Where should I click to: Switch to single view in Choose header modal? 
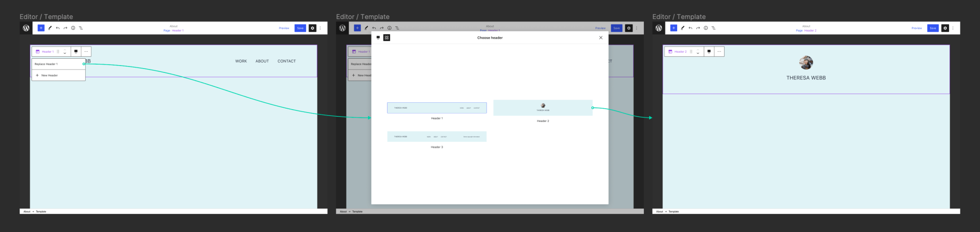(378, 38)
